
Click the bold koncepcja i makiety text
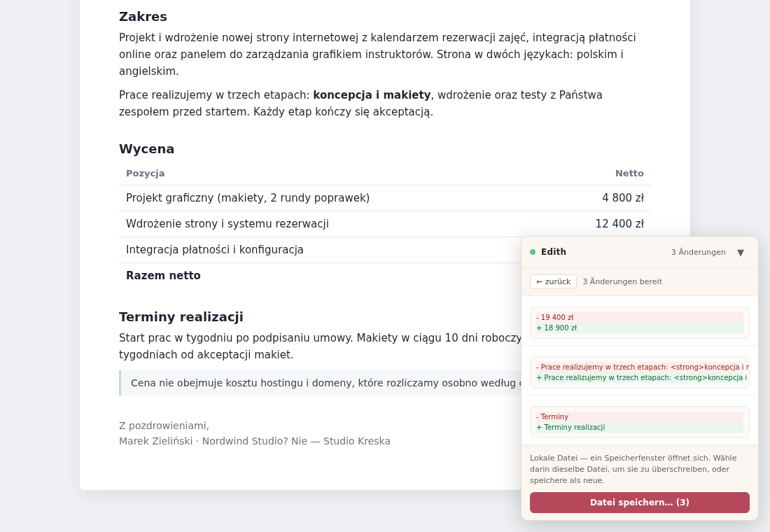pos(372,94)
